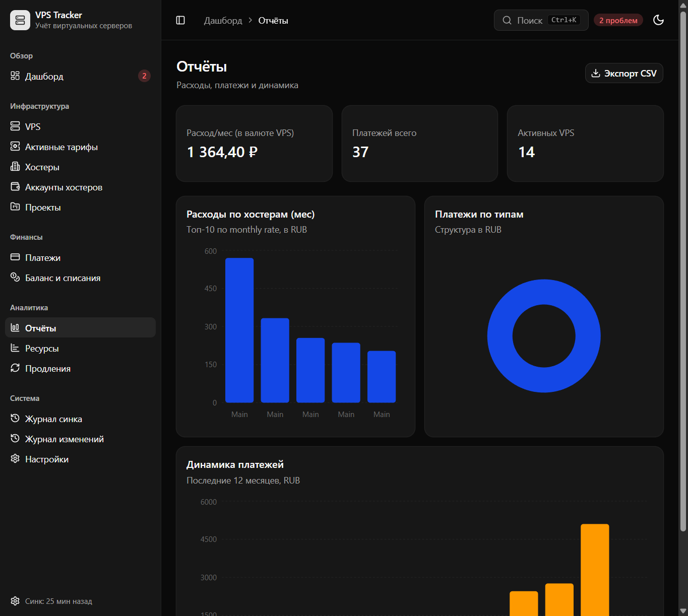
Task: Click the VPS server icon in sidebar
Action: 15,126
